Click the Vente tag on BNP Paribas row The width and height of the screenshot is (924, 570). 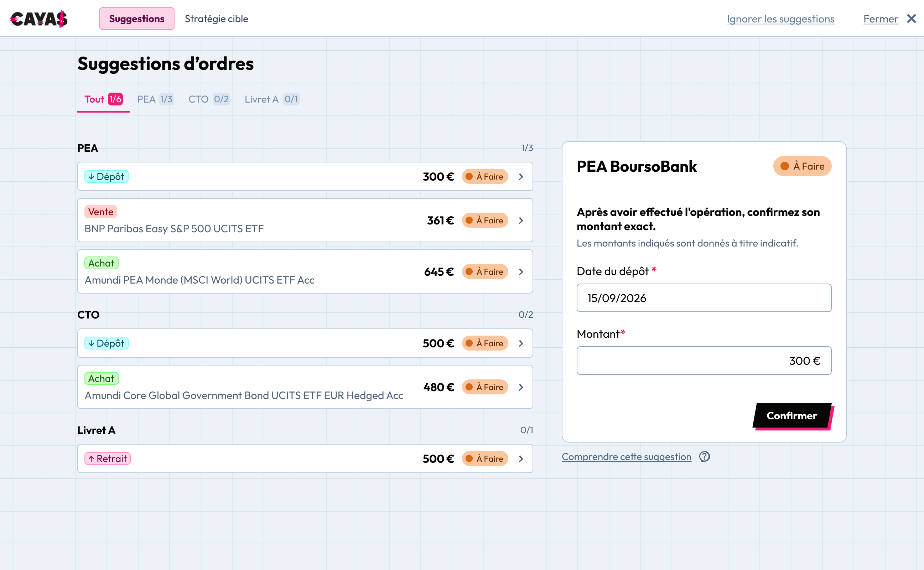coord(100,212)
